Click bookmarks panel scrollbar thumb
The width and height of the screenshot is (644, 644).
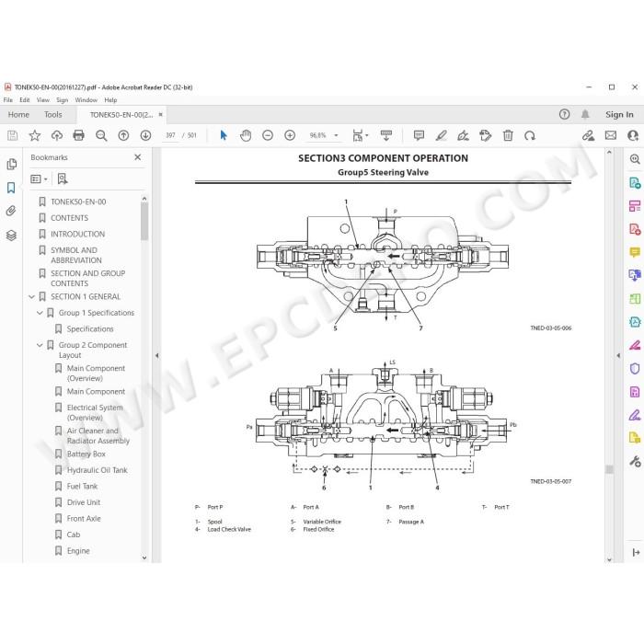click(x=144, y=221)
